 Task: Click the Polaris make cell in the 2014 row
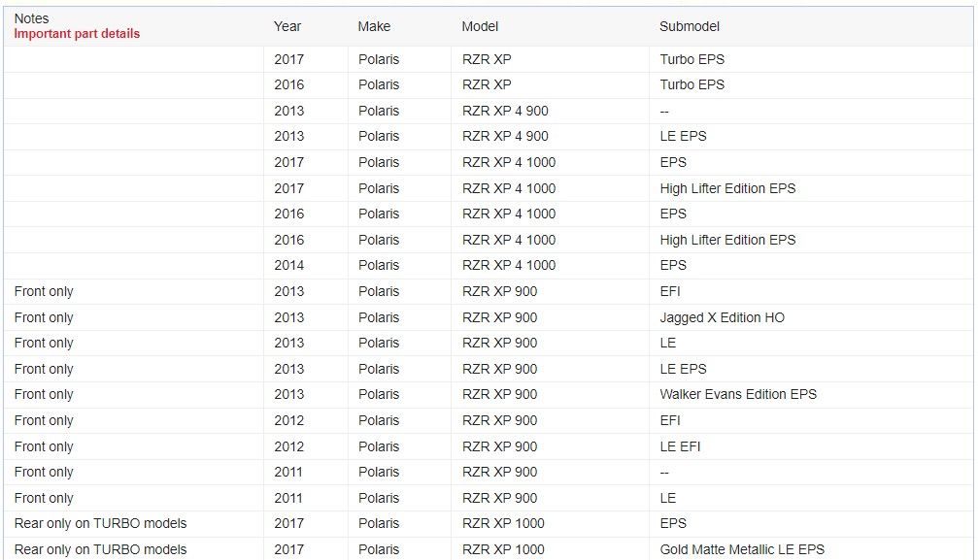coord(378,265)
